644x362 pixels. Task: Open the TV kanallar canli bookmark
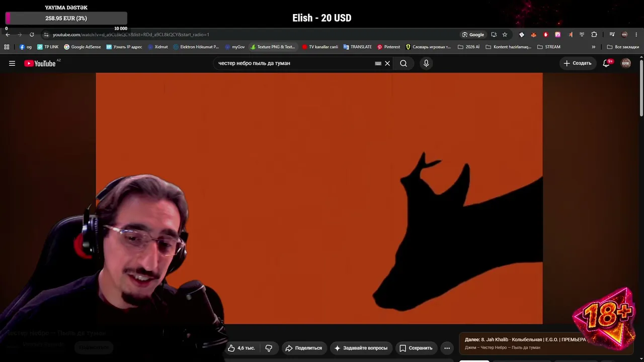(320, 47)
